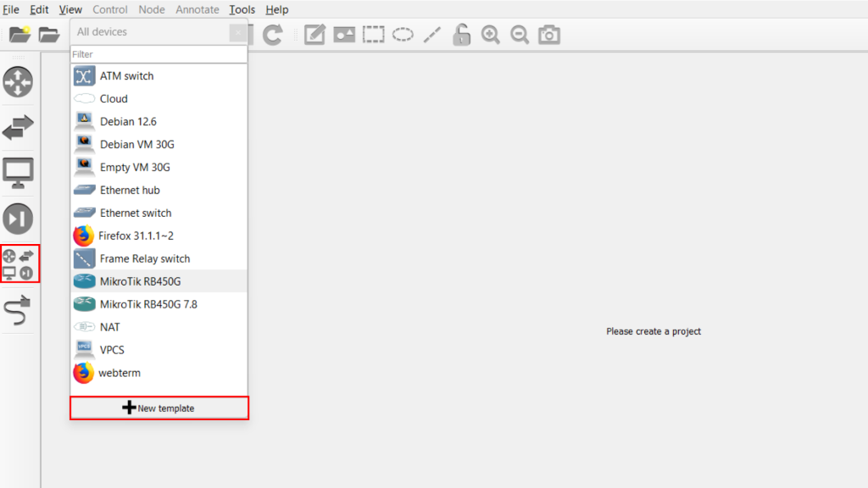The image size is (868, 488).
Task: Click the Insert picture toolbar icon
Action: tap(344, 35)
